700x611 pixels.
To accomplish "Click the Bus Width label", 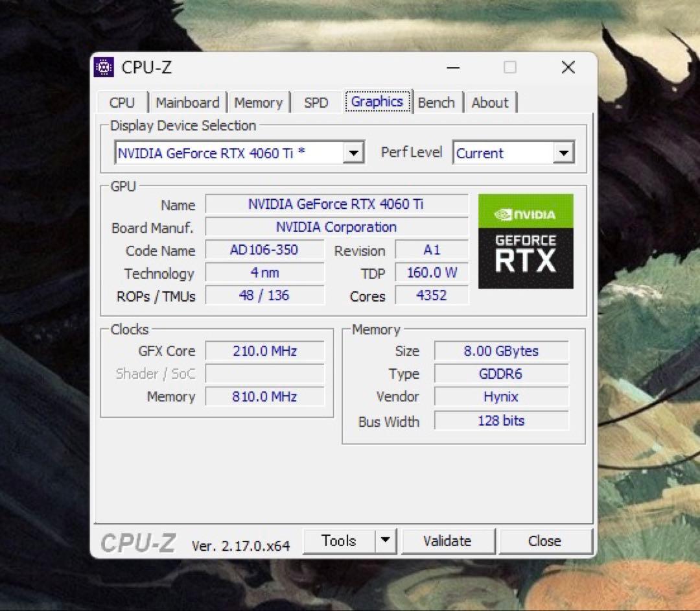I will point(389,422).
